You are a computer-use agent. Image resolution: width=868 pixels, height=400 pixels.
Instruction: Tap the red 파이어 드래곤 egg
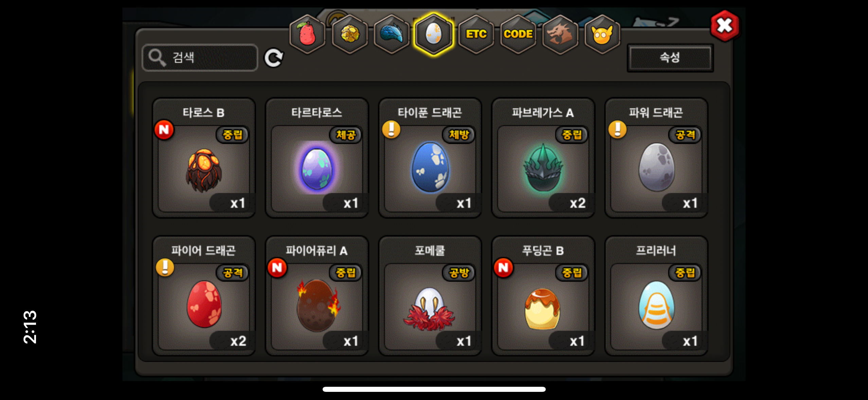[x=204, y=296]
